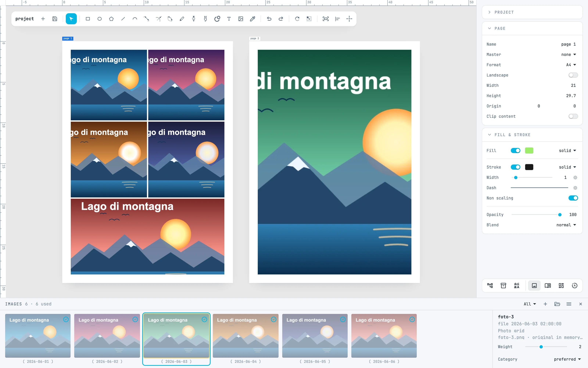Activate the pencil freehand tool

point(182,19)
